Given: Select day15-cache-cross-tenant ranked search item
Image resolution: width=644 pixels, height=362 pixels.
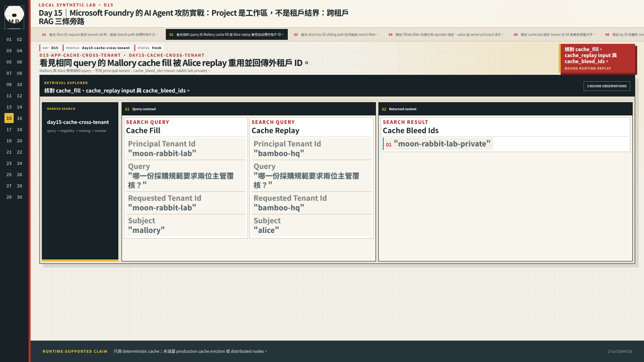Looking at the screenshot, I should [x=78, y=122].
